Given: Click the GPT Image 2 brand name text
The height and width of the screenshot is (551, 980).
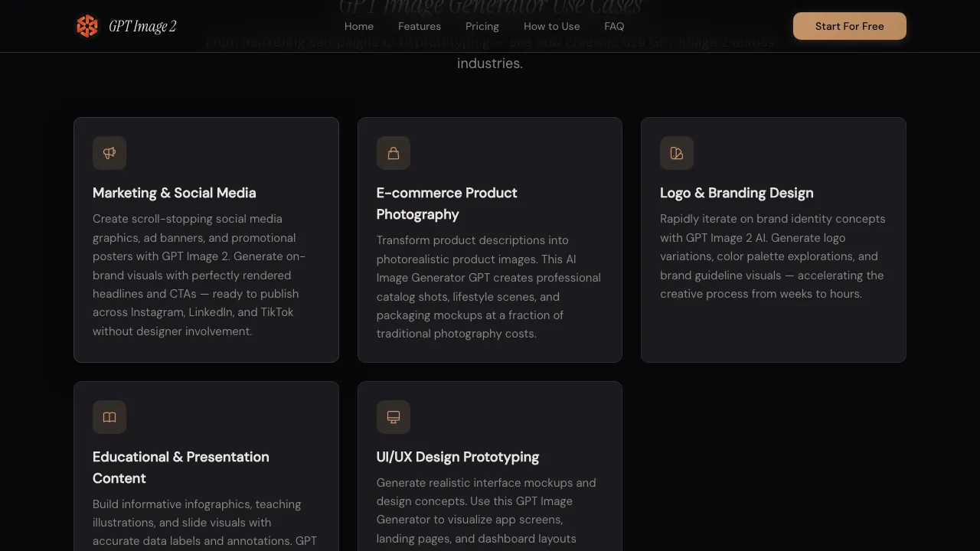Looking at the screenshot, I should click(x=143, y=25).
